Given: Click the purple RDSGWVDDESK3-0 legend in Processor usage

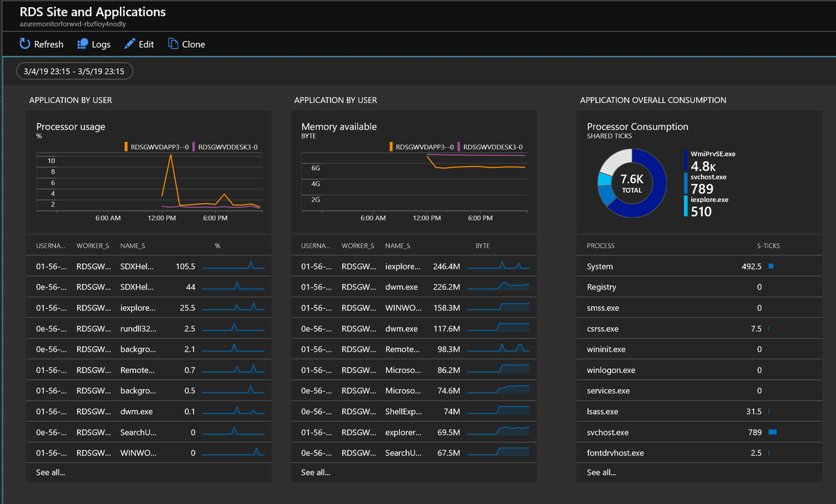Looking at the screenshot, I should [x=225, y=147].
